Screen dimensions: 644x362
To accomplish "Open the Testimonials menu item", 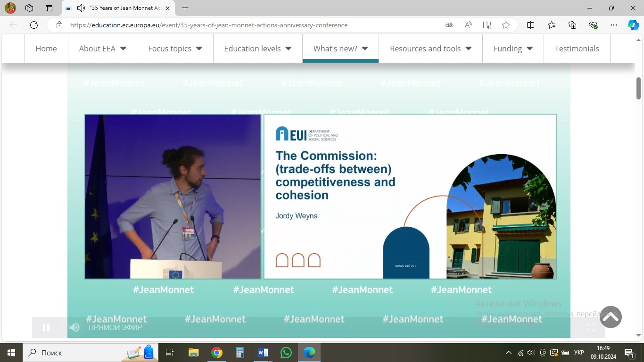I will (x=577, y=49).
